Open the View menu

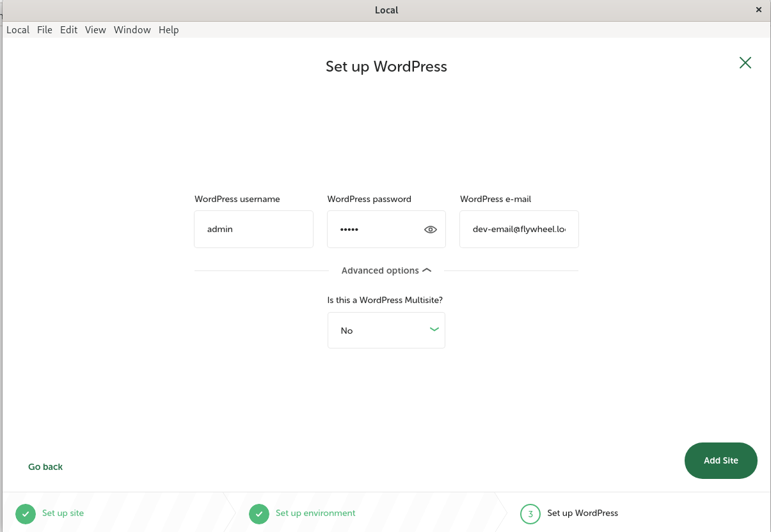point(95,30)
